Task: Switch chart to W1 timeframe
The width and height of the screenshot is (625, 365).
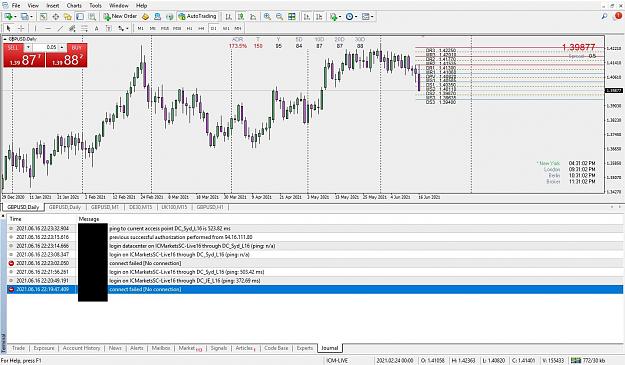Action: pyautogui.click(x=226, y=28)
